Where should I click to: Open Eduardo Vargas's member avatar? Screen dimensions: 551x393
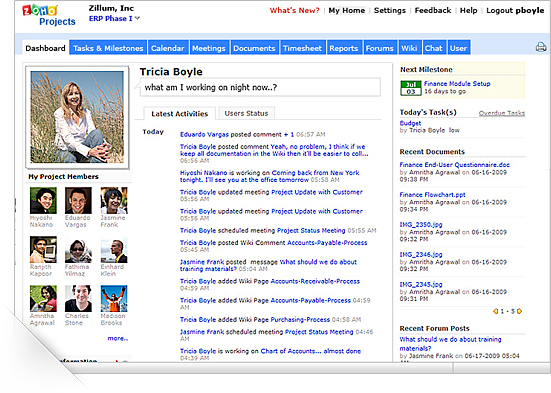pos(78,200)
